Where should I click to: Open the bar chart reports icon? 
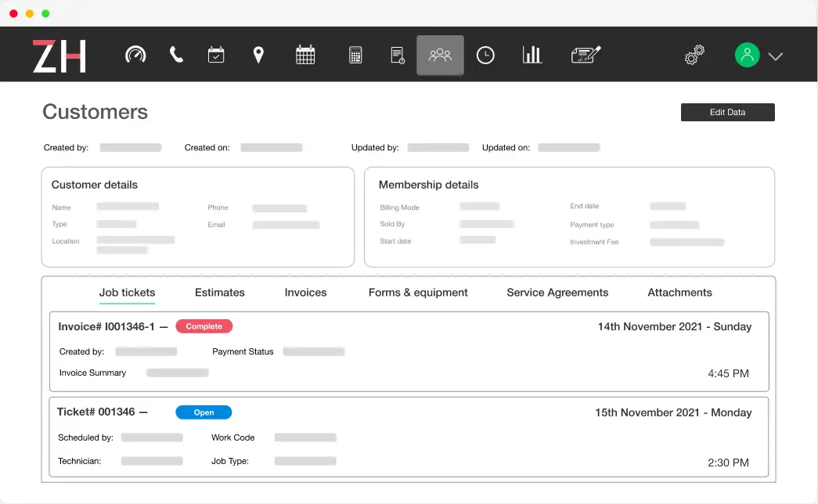532,55
